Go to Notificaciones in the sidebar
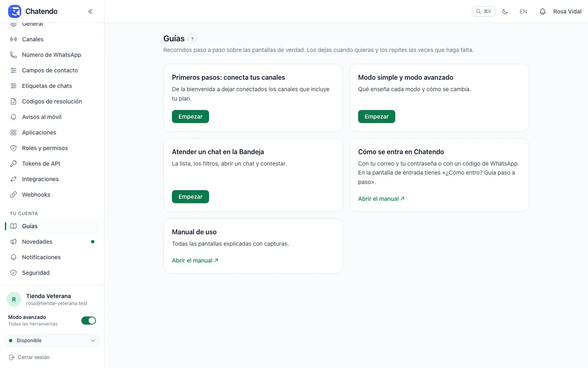The height and width of the screenshot is (368, 588). pos(52,257)
